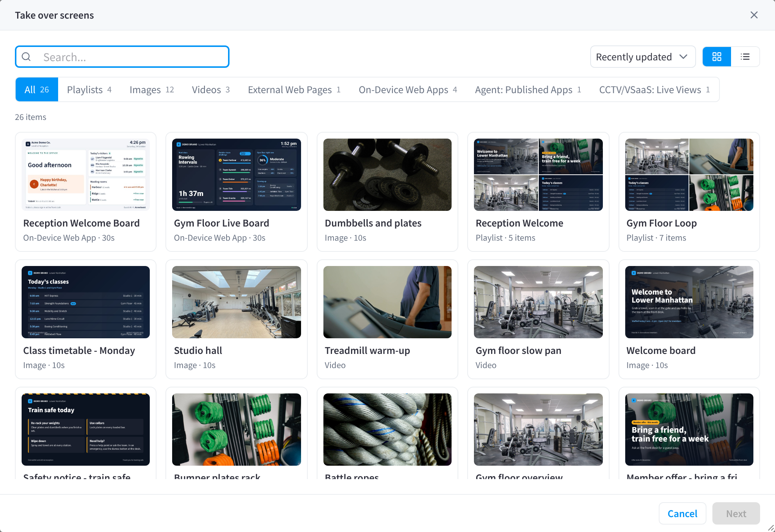Viewport: 775px width, 532px height.
Task: Show the Videos tab
Action: pos(211,89)
